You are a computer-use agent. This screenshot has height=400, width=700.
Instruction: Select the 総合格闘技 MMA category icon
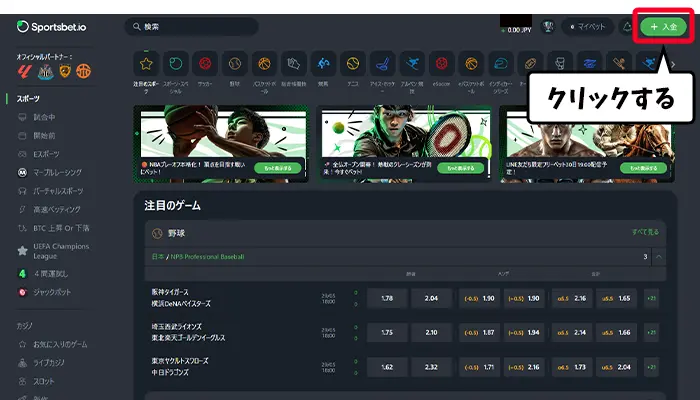tap(294, 64)
